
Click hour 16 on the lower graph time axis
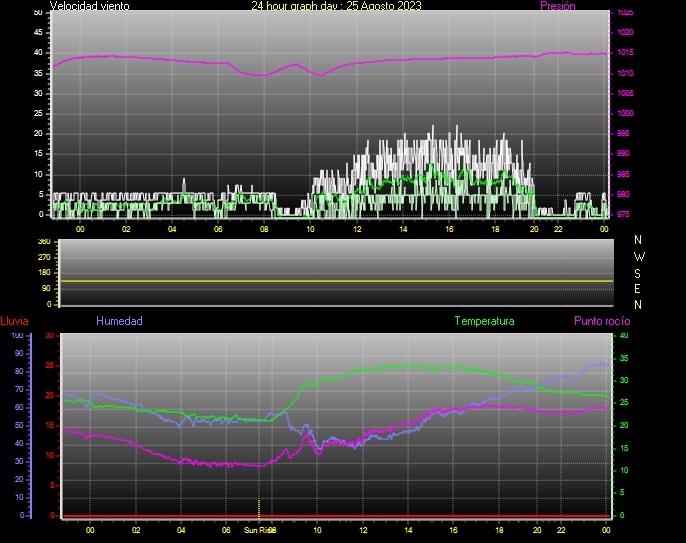click(453, 530)
